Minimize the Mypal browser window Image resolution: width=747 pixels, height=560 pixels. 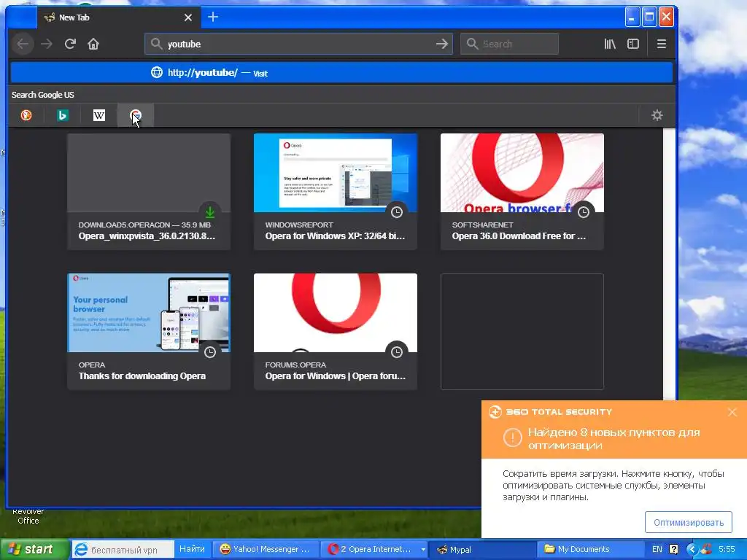[x=632, y=17]
